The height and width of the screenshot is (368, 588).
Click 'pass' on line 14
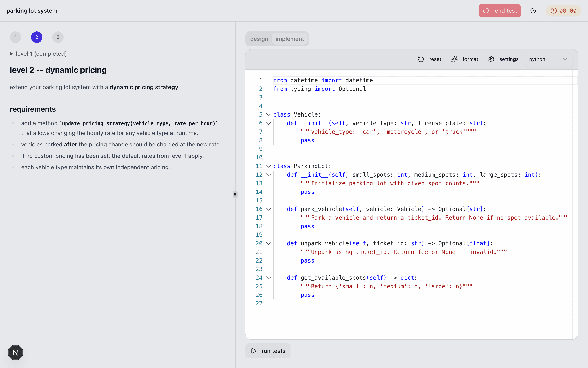307,192
